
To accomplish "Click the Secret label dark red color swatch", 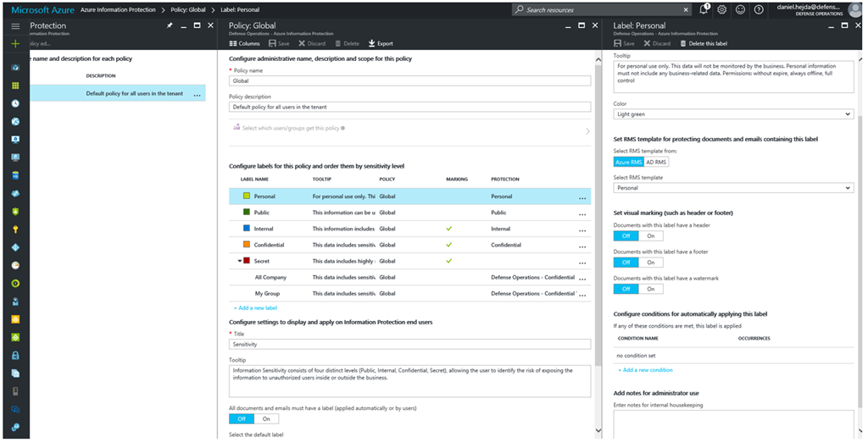I will tap(247, 261).
